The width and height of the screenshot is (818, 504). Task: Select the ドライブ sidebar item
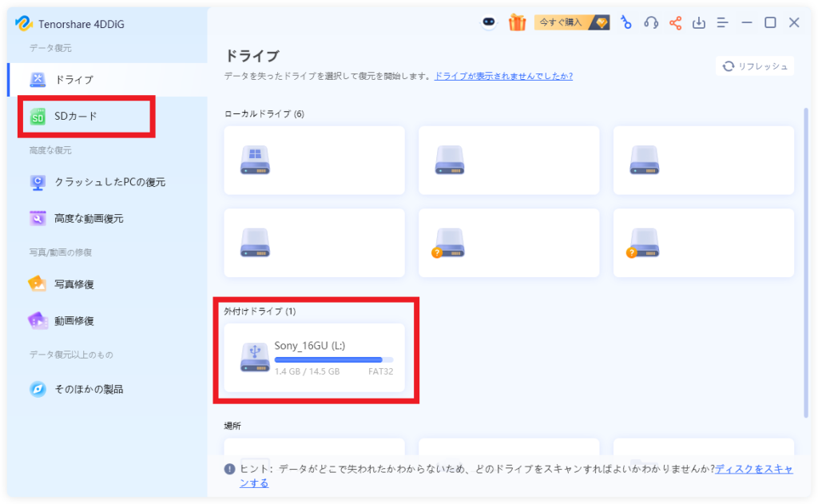(108, 79)
